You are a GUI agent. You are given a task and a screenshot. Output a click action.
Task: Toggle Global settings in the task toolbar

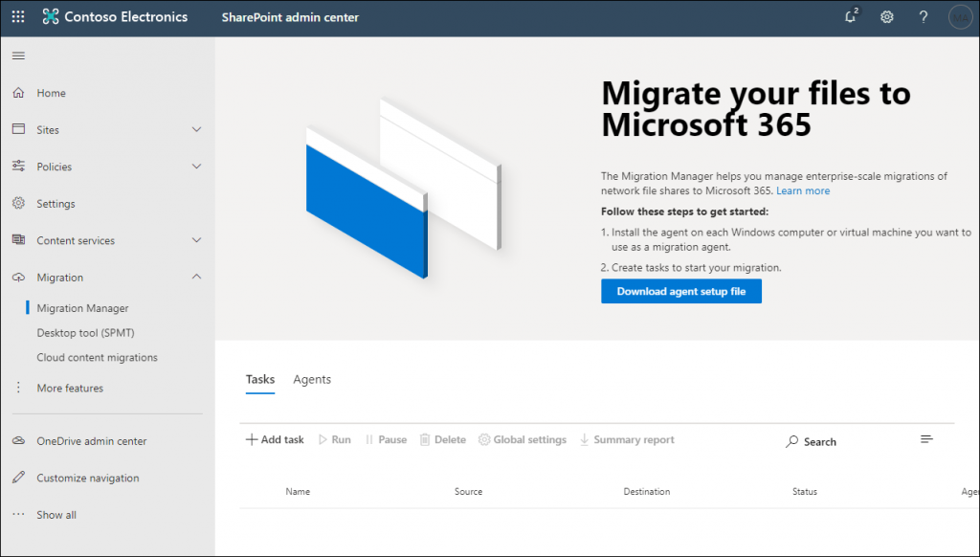[523, 439]
